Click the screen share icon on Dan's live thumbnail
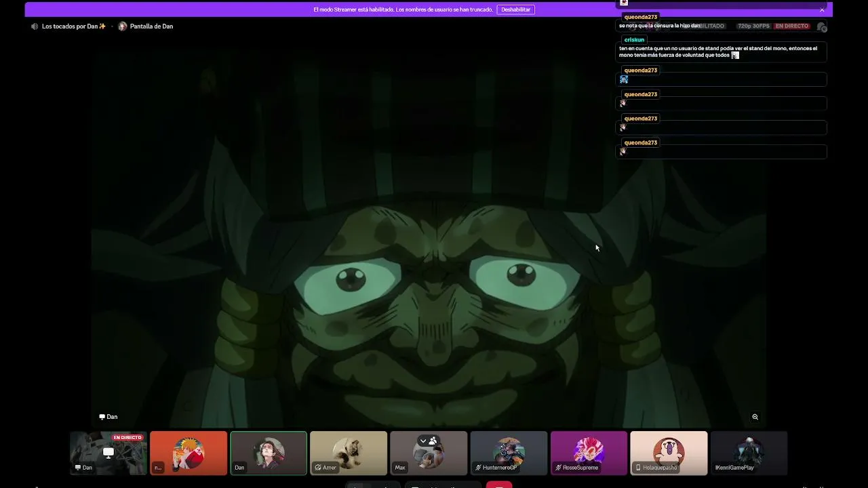The image size is (868, 488). click(x=108, y=452)
